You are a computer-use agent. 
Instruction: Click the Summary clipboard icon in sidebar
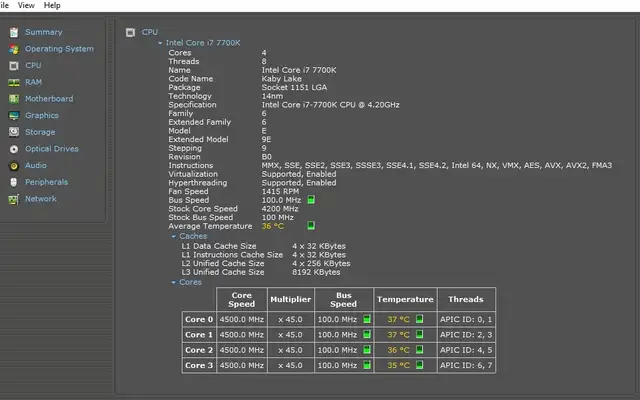coord(14,32)
